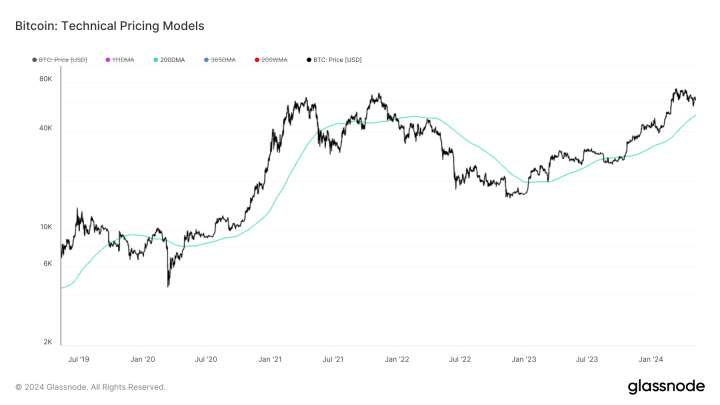Enable the struck-through 200WMA label
This screenshot has height=405, width=720.
[x=274, y=60]
